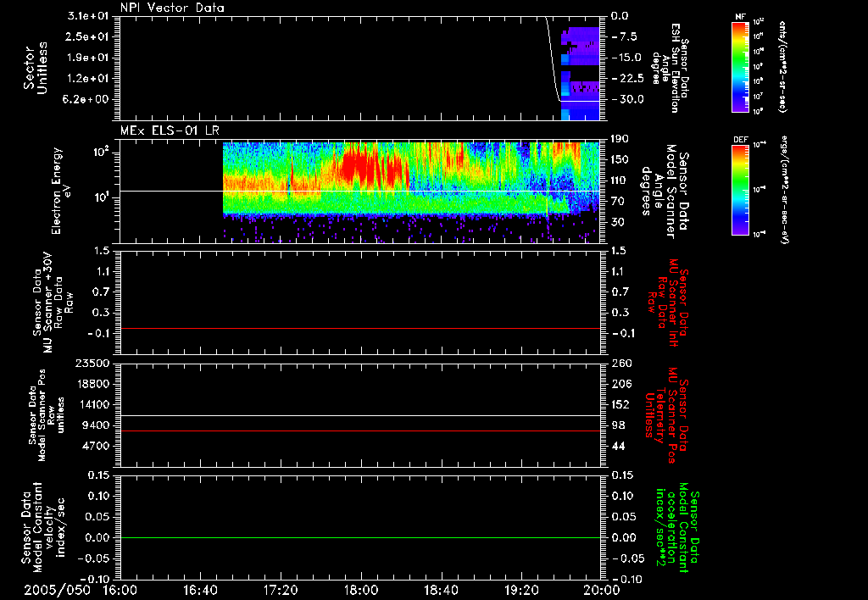
Task: Click the '70' scanner angle tick
Action: (618, 202)
